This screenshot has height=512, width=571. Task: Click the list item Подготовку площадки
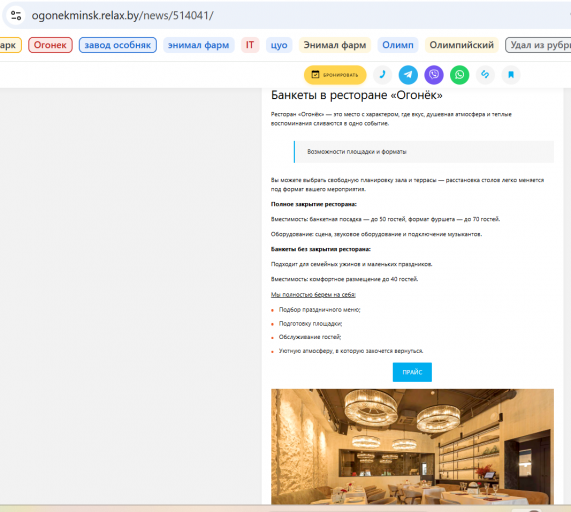310,323
